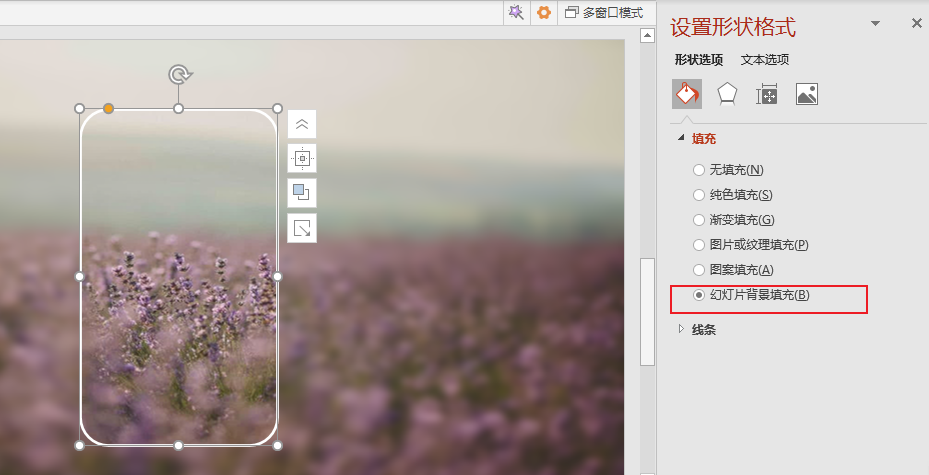This screenshot has width=929, height=475.
Task: Click the diagonal arrow resize icon
Action: pos(302,228)
